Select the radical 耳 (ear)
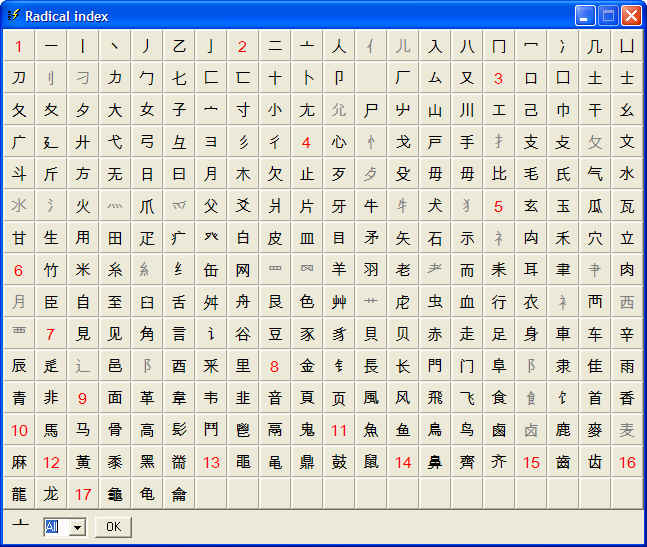The width and height of the screenshot is (647, 547). pos(531,270)
